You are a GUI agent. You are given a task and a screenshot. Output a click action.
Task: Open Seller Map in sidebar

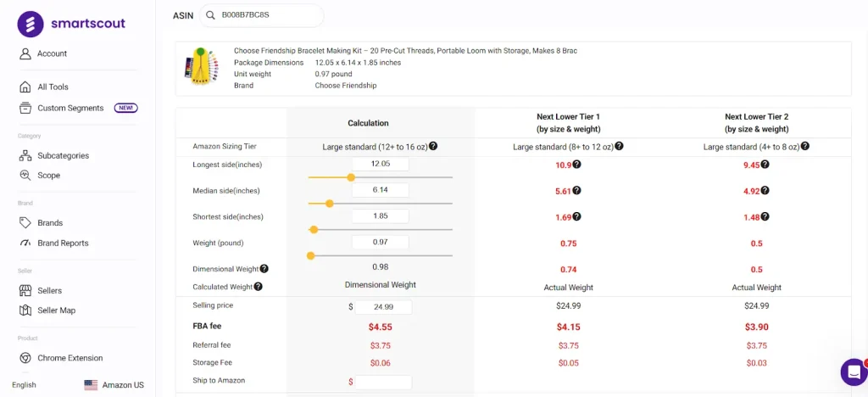[56, 310]
